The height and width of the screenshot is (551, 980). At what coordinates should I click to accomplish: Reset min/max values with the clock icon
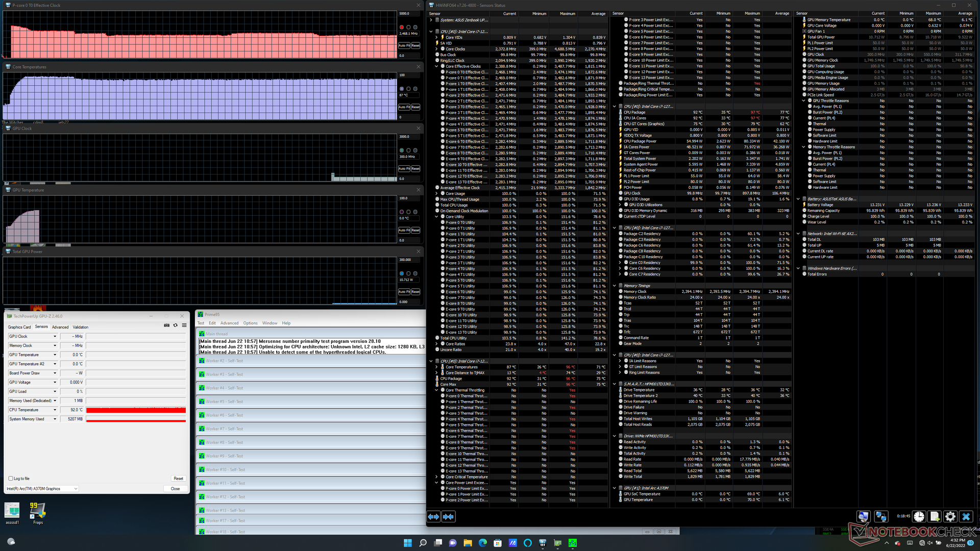click(919, 517)
